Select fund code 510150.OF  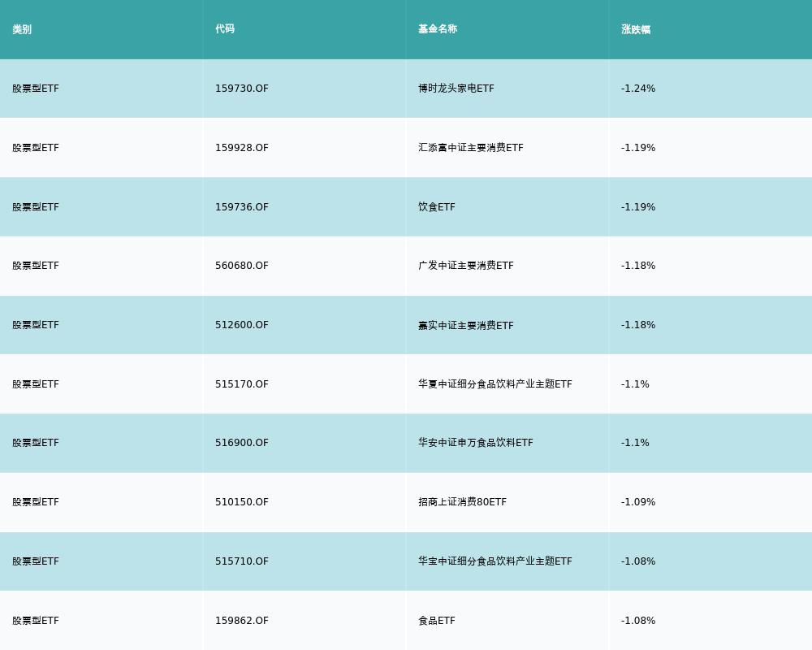(242, 502)
